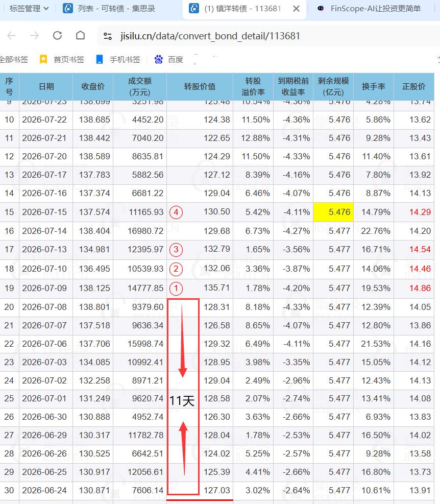Click the conversion value 127.03
Viewport: 440px width, 504px height.
pyautogui.click(x=217, y=491)
